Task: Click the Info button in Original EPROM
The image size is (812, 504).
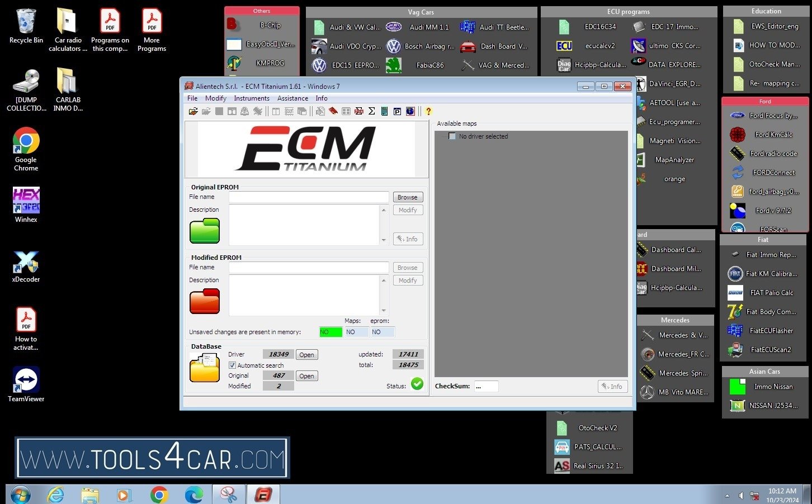Action: click(x=408, y=239)
